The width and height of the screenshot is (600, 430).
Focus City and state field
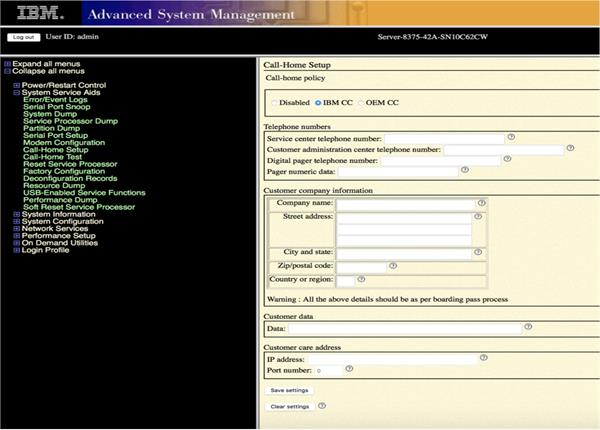pos(404,254)
